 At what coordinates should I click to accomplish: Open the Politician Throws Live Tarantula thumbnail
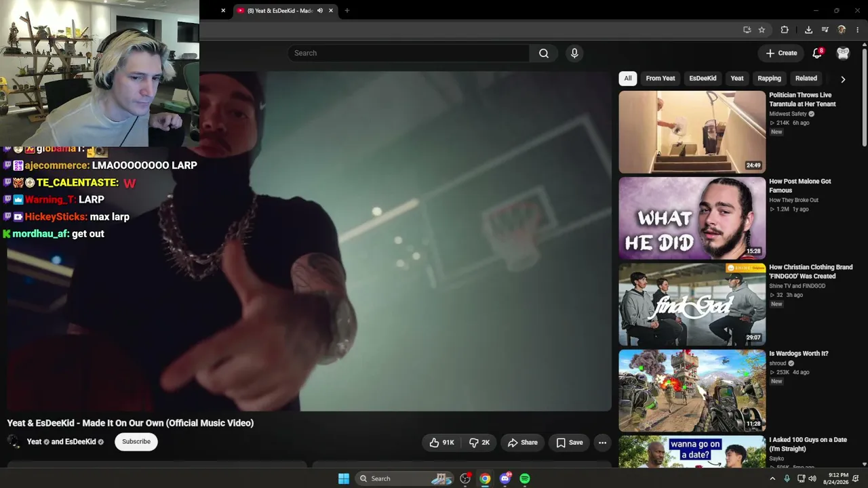click(692, 132)
